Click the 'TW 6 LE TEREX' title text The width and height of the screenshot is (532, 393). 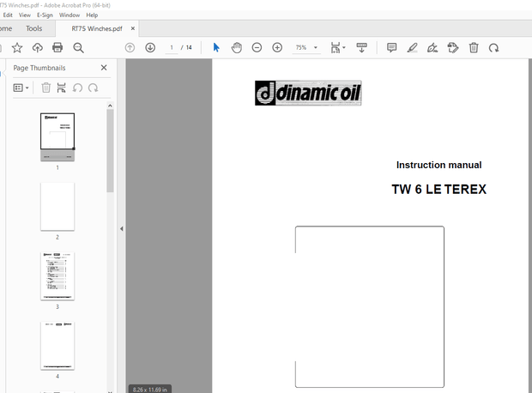438,190
